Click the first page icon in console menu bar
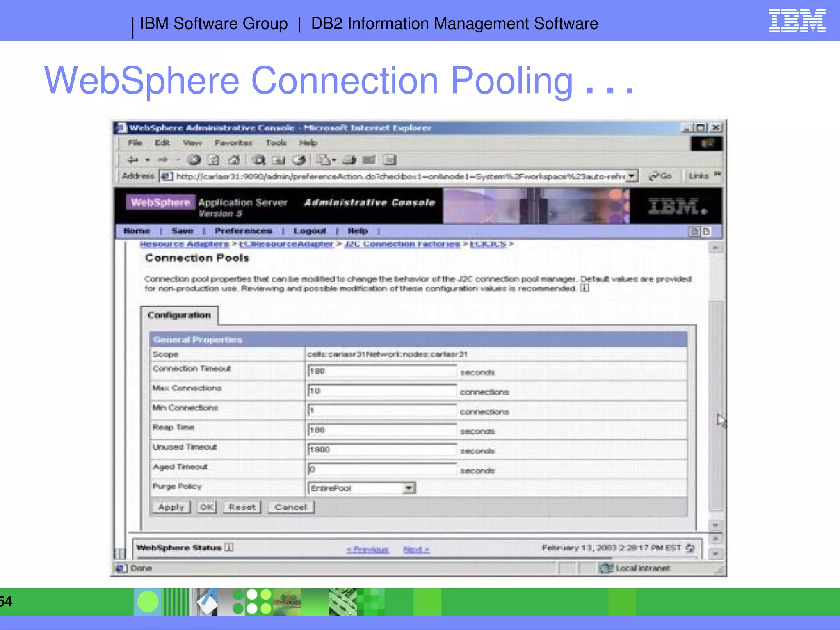840x630 pixels. click(x=694, y=231)
